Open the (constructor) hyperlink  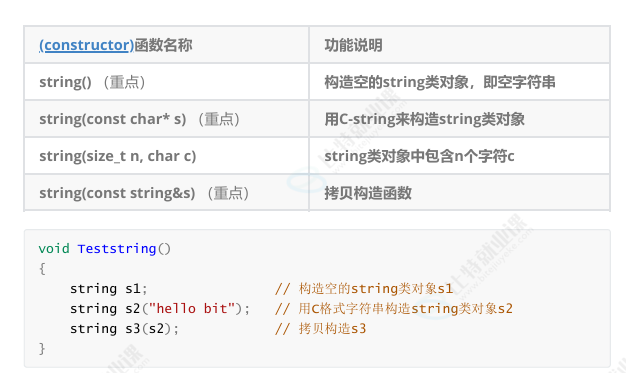click(86, 45)
